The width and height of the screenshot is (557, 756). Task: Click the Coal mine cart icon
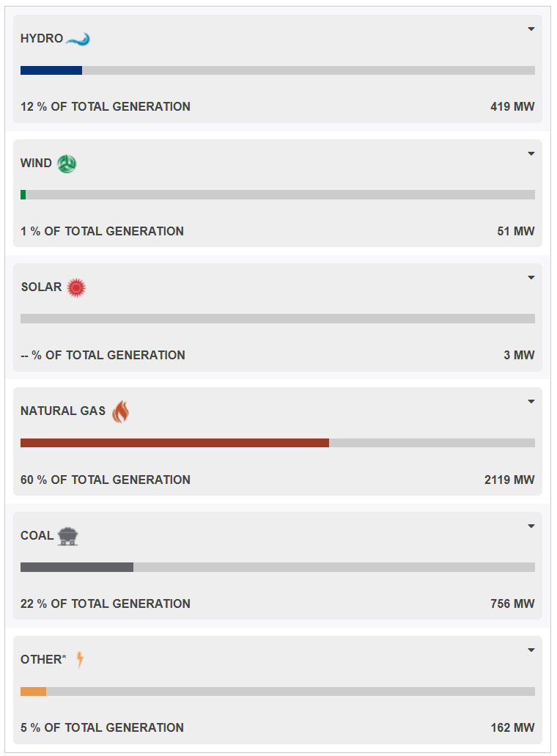pos(68,536)
